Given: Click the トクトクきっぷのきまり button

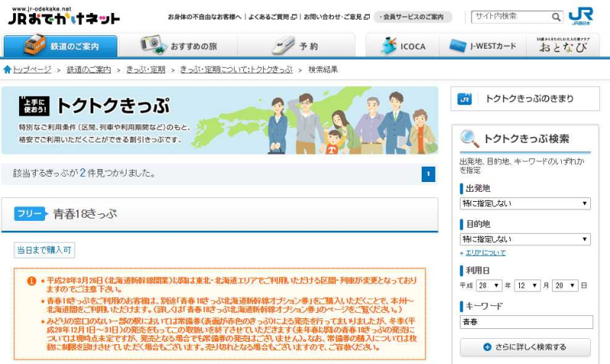Looking at the screenshot, I should [525, 99].
